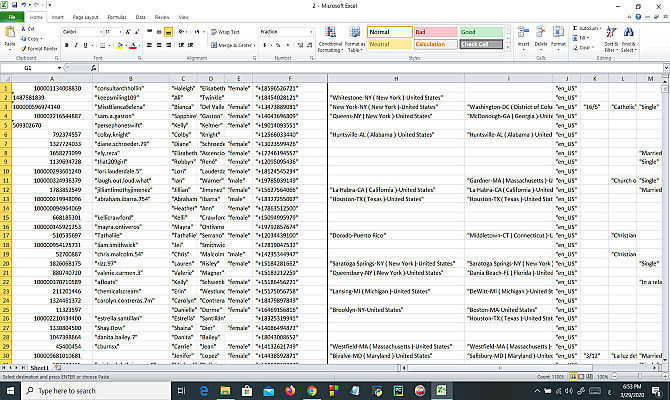Click the column H header
Image resolution: width=670 pixels, height=400 pixels.
pos(396,79)
